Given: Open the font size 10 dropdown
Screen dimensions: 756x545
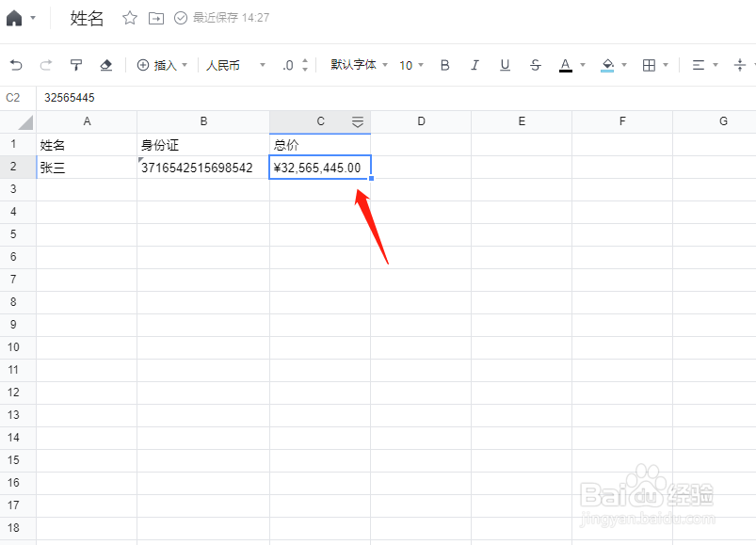Looking at the screenshot, I should point(411,65).
